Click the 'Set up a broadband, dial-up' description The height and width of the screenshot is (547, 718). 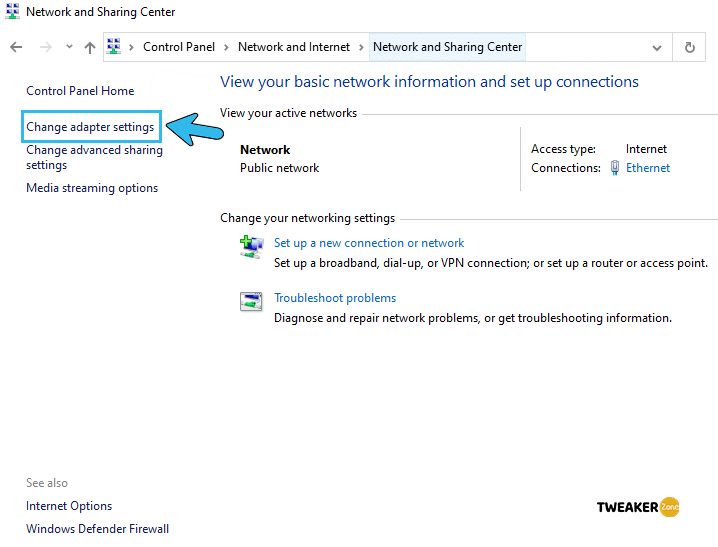click(490, 263)
